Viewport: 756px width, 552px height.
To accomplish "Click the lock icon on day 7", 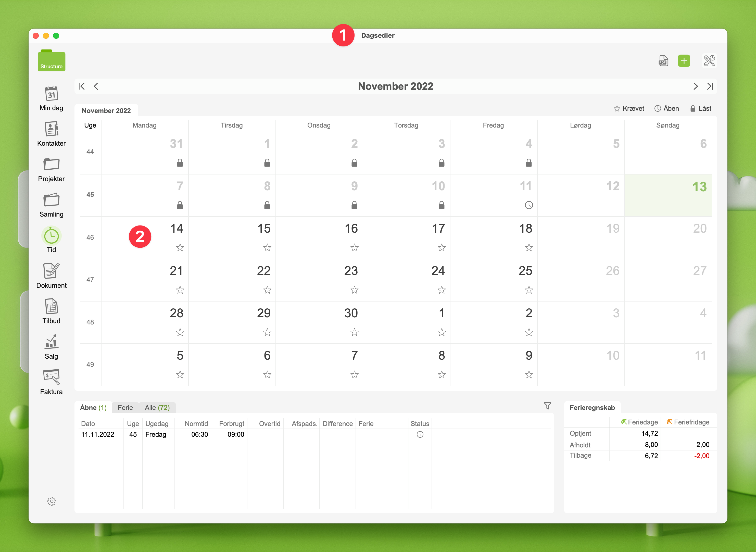I will 180,205.
